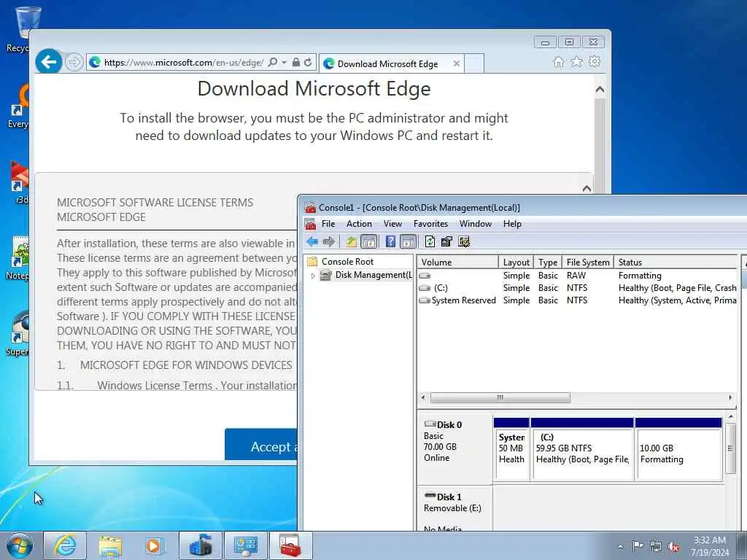Select the RAW Formatting volume row
747x560 pixels.
(578, 276)
